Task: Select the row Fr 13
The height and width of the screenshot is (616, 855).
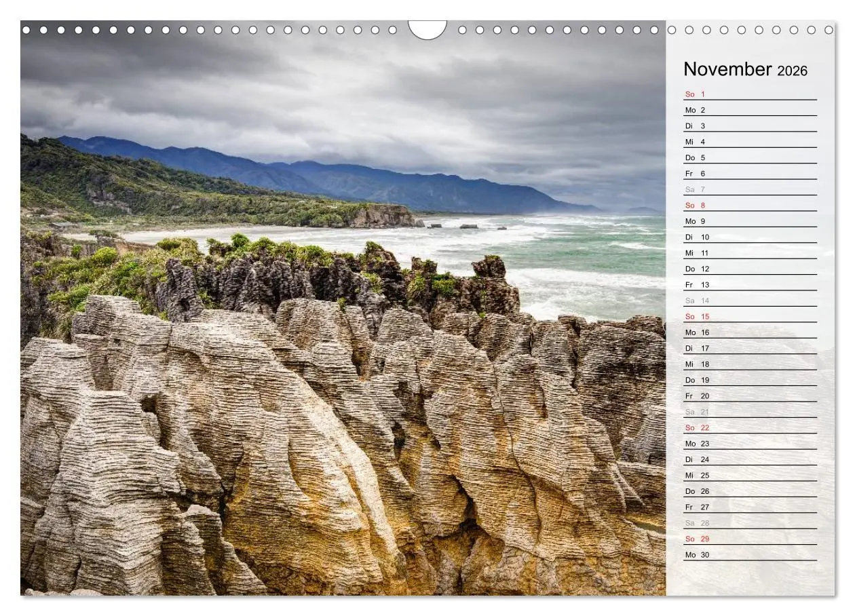Action: [750, 284]
